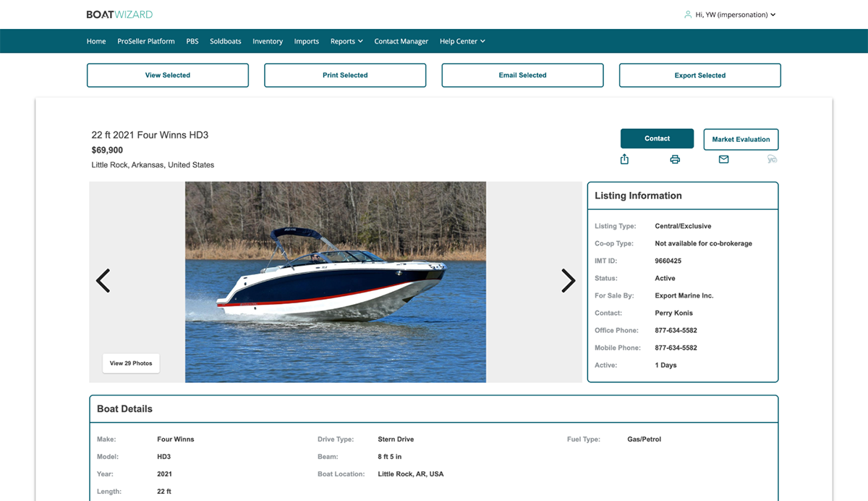This screenshot has height=501, width=868.
Task: Go to Home in the navigation bar
Action: click(x=96, y=41)
